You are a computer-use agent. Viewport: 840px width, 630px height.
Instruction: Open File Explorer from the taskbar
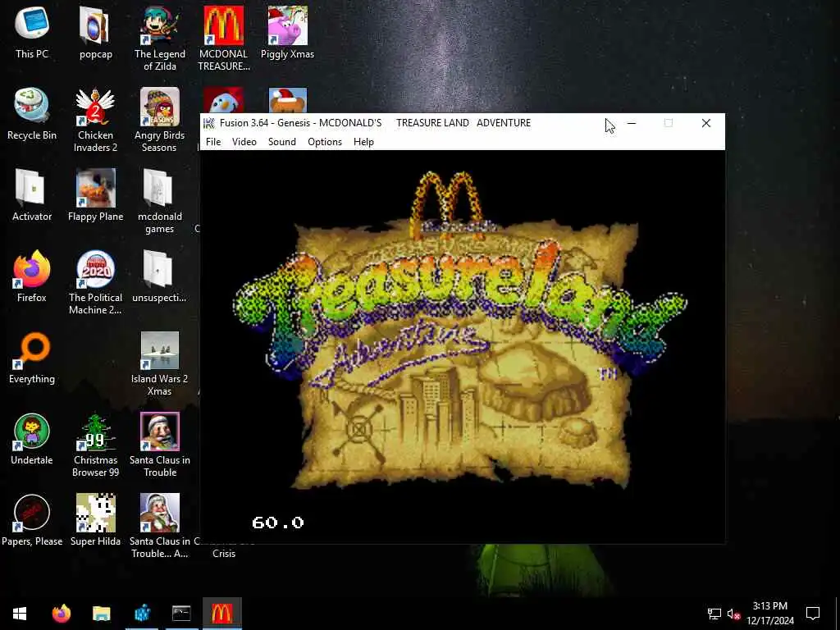101,614
